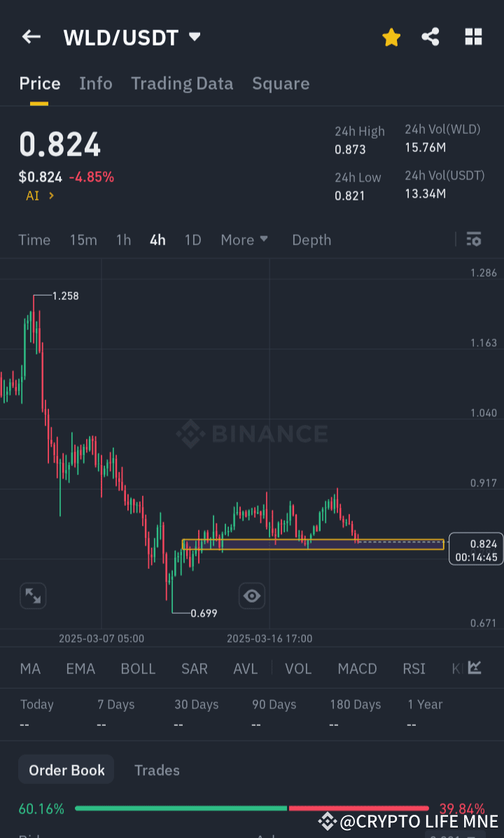504x838 pixels.
Task: Enable the MACD indicator
Action: (x=357, y=668)
